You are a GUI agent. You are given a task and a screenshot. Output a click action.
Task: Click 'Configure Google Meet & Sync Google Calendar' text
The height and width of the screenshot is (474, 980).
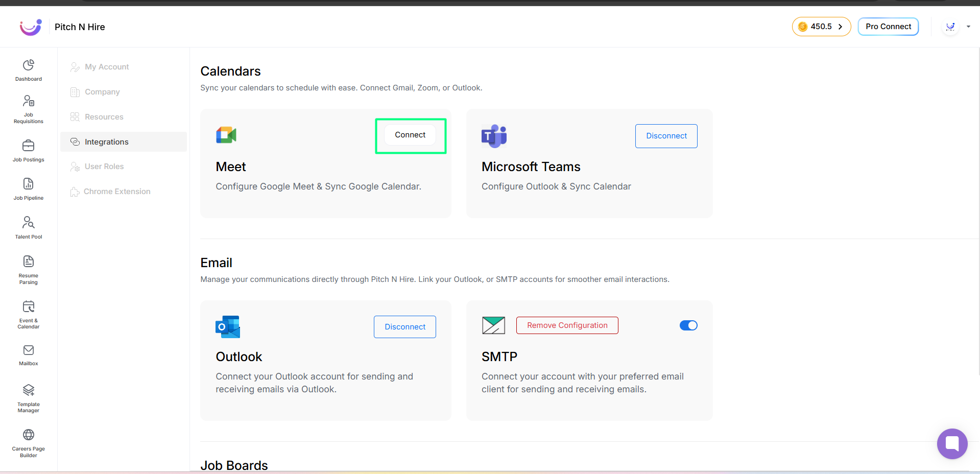pyautogui.click(x=318, y=186)
